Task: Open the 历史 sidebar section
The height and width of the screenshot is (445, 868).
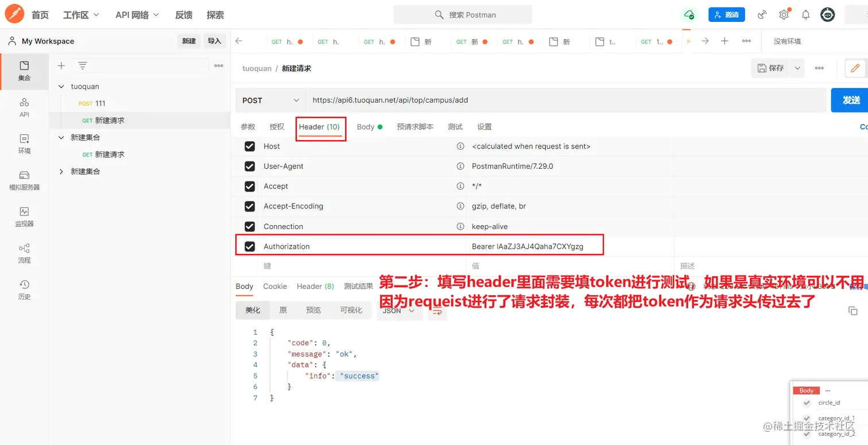Action: click(24, 290)
